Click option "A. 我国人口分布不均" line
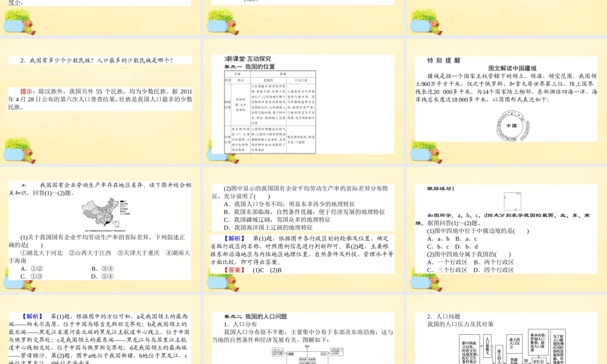The width and height of the screenshot is (607, 364). click(x=289, y=204)
